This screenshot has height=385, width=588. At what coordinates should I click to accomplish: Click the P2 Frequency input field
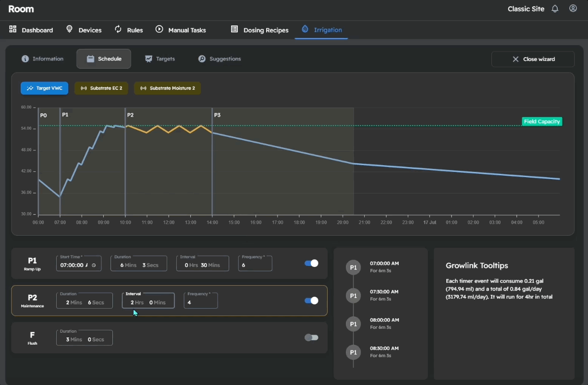[201, 302]
